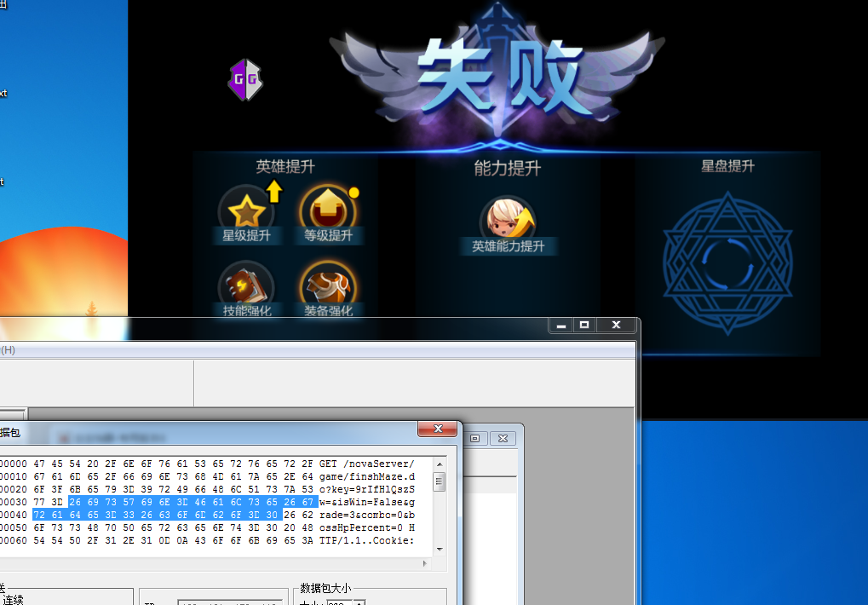Click the 能力提升 heading
This screenshot has width=868, height=605.
(x=508, y=168)
